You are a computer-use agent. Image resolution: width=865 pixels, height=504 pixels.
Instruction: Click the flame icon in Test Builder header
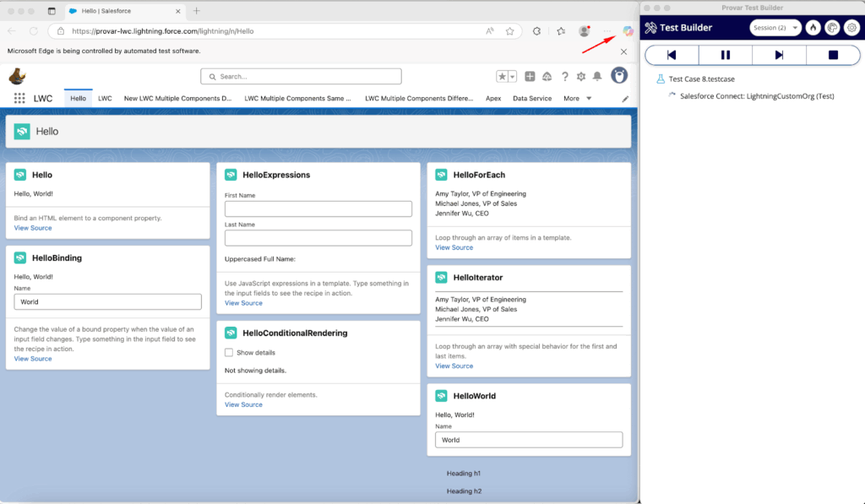(x=813, y=28)
